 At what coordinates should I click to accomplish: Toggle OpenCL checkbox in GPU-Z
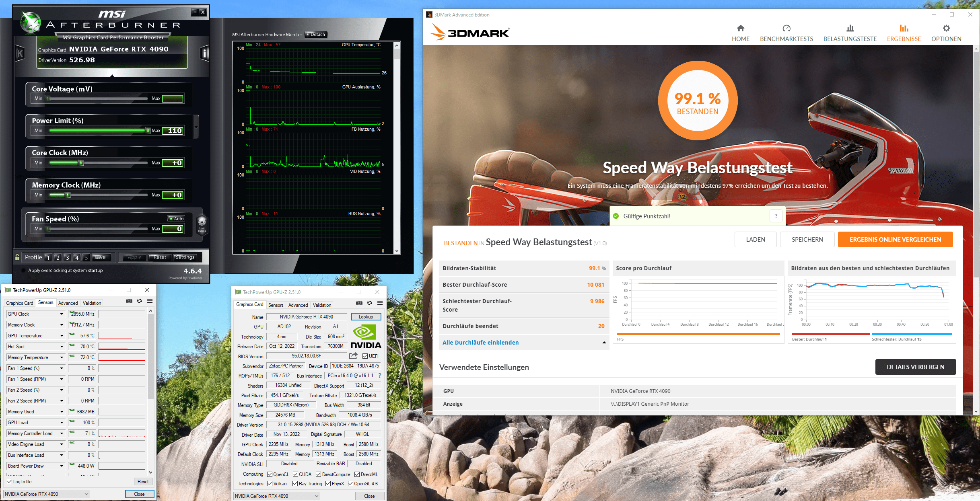coord(270,474)
